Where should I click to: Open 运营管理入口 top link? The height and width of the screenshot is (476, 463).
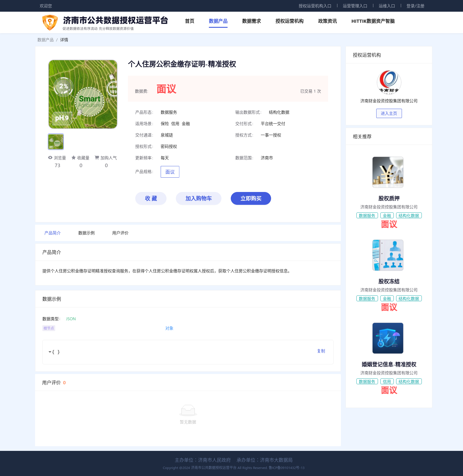pyautogui.click(x=355, y=6)
